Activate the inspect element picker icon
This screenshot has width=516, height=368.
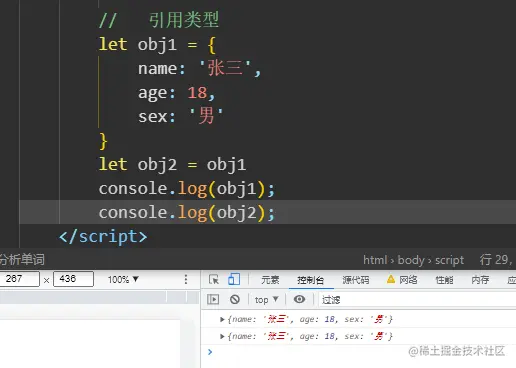214,279
